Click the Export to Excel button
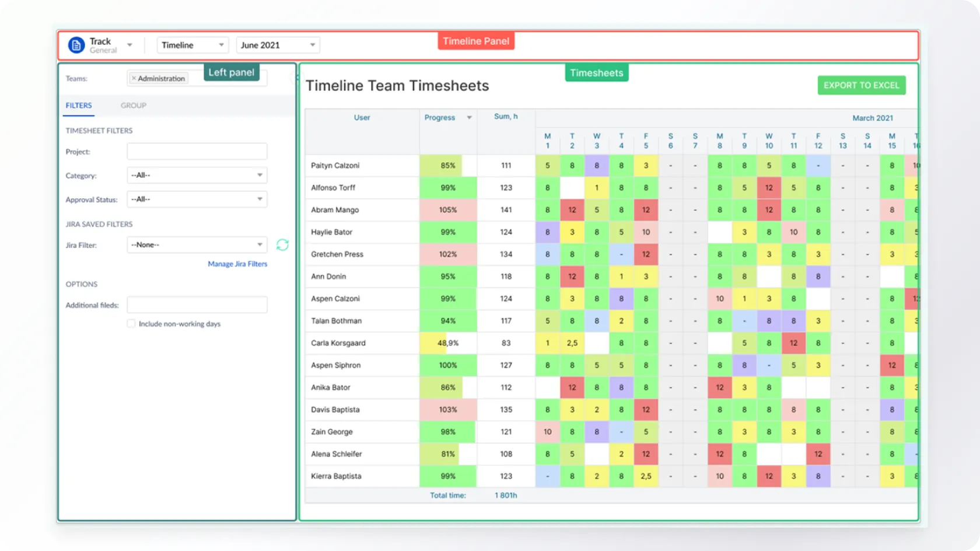 pyautogui.click(x=861, y=85)
